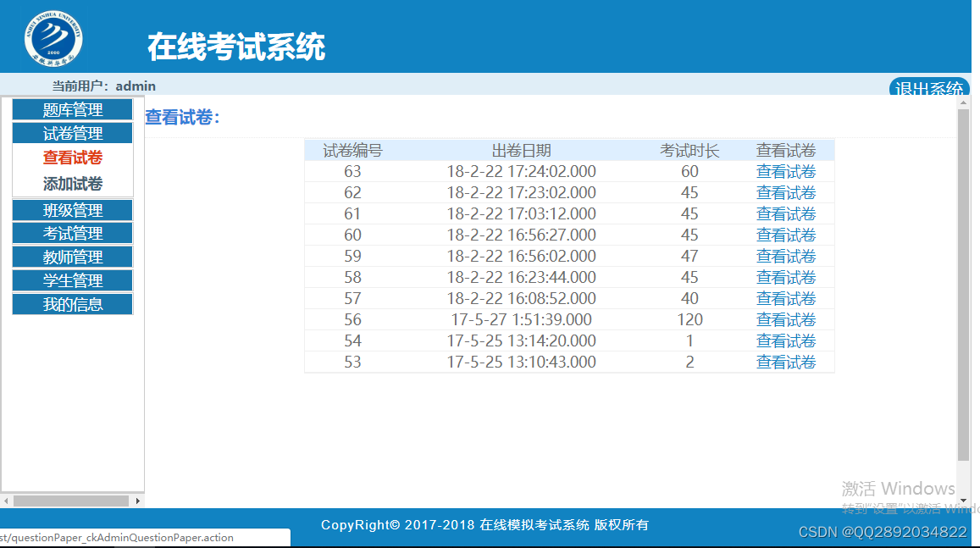The height and width of the screenshot is (548, 980).
Task: View paper dated 18-2-22 16:23:44
Action: [x=785, y=277]
